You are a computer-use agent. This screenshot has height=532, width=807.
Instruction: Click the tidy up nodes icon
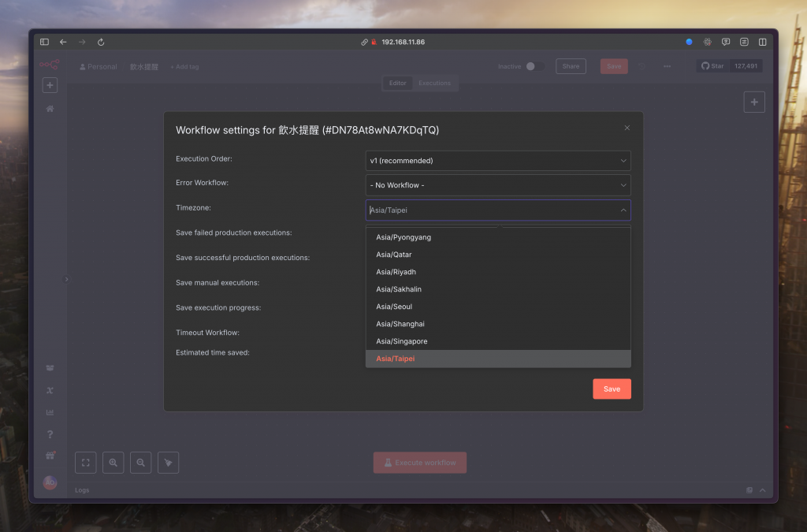point(169,463)
